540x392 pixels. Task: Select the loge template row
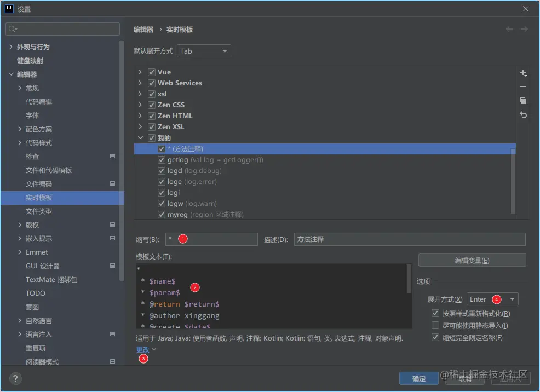pos(325,182)
